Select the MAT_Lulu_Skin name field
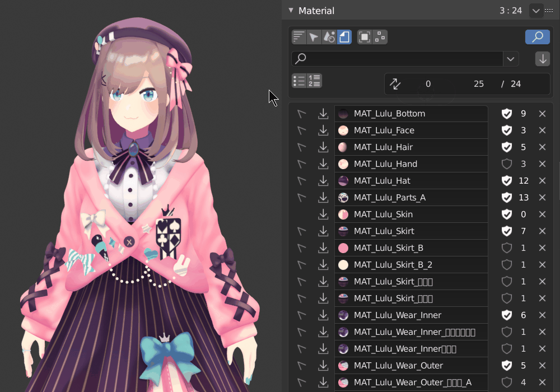Screen dimensions: 560x392 click(x=411, y=214)
